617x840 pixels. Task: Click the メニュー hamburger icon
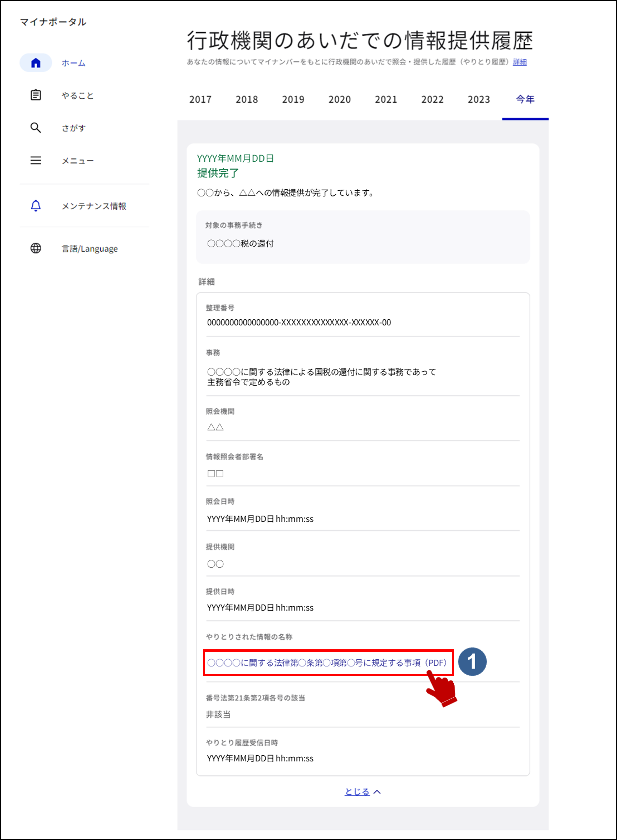pyautogui.click(x=36, y=161)
